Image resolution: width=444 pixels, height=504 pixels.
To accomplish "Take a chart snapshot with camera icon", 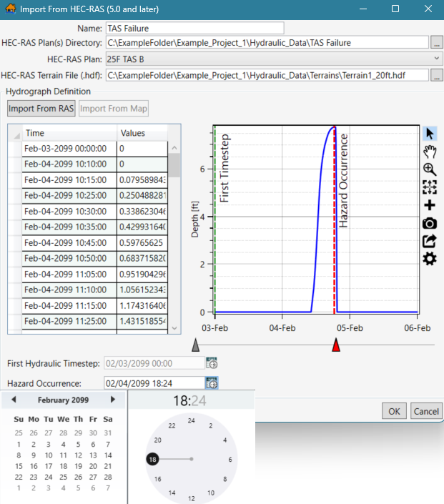I will (430, 223).
